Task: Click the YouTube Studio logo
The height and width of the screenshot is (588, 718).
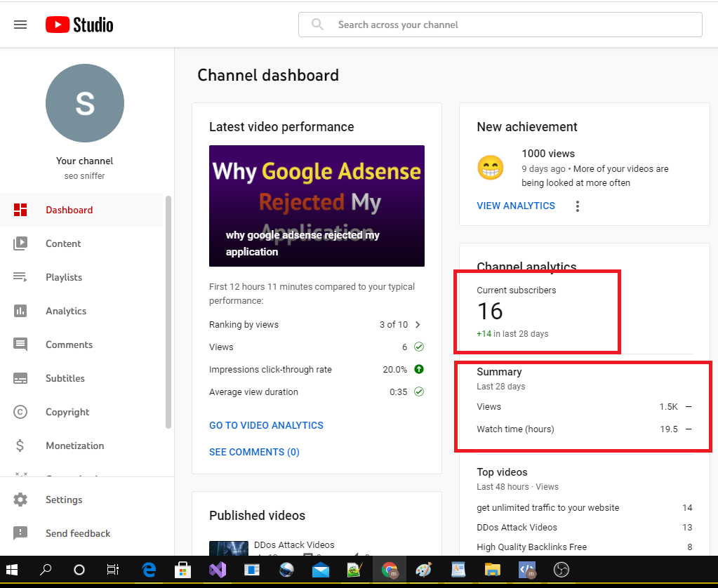Action: tap(79, 25)
